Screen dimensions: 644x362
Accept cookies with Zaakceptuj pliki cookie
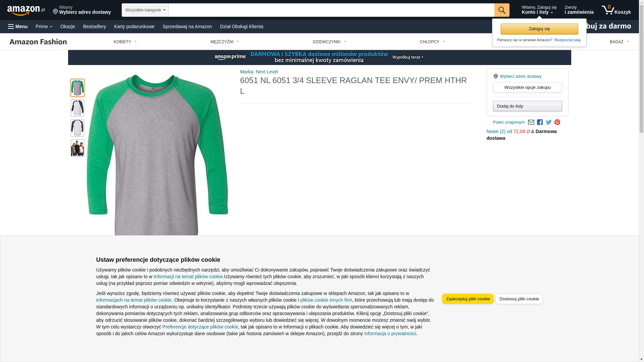coord(468,299)
